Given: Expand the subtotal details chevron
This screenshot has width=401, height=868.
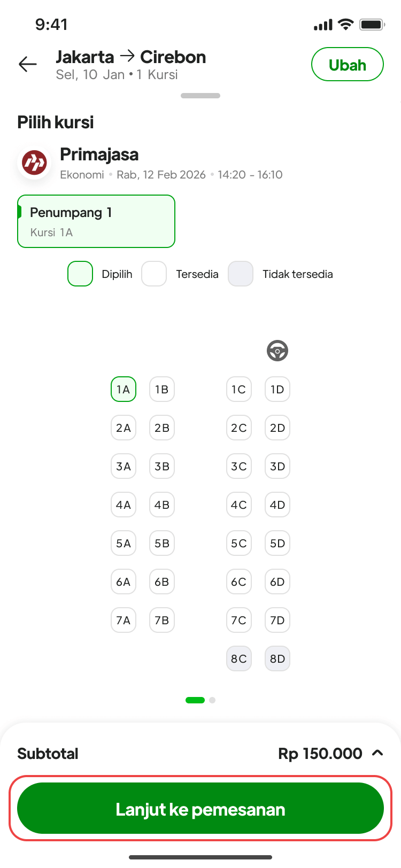Looking at the screenshot, I should [x=377, y=753].
